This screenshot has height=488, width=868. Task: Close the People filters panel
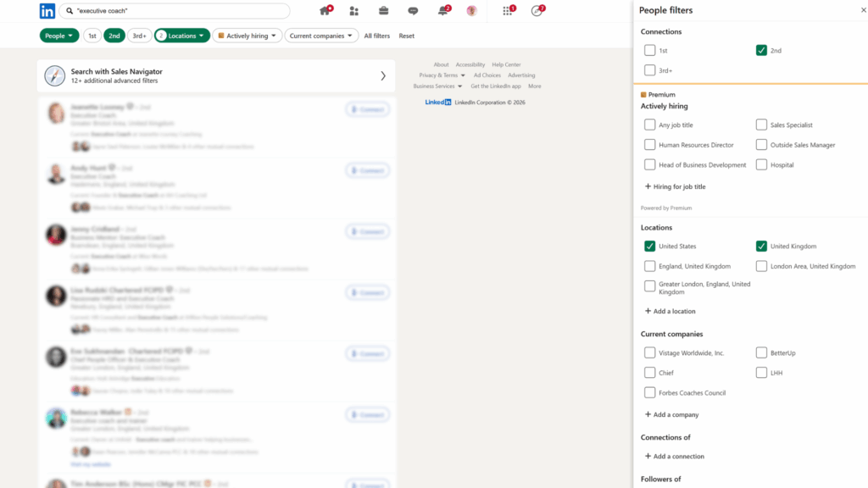[863, 10]
